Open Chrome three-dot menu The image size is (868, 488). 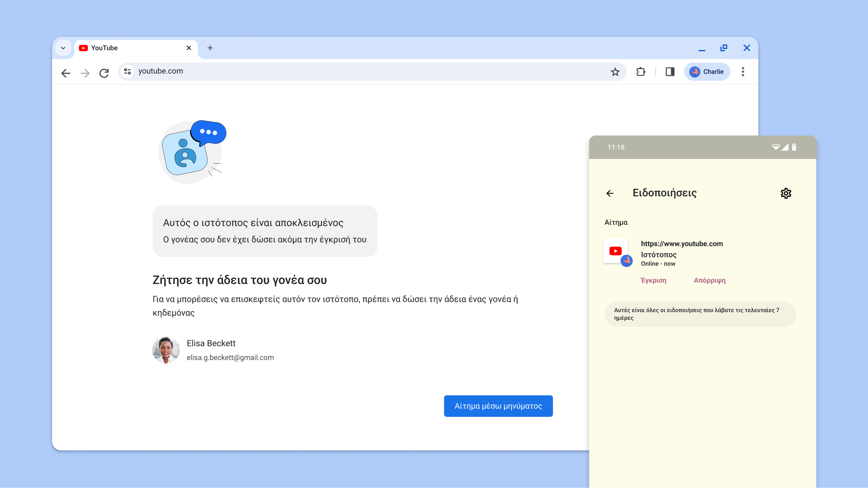(x=743, y=72)
